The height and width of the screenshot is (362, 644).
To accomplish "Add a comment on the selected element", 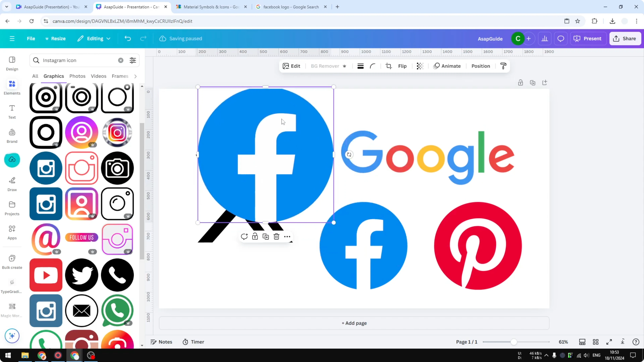I will click(x=244, y=236).
